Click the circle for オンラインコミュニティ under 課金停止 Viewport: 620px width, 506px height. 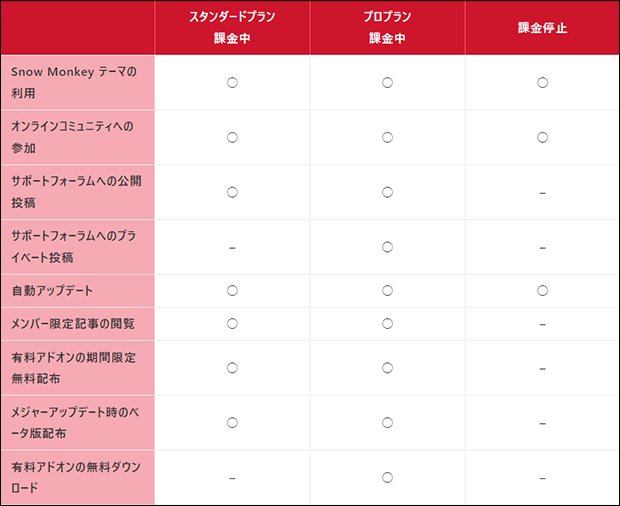click(542, 138)
